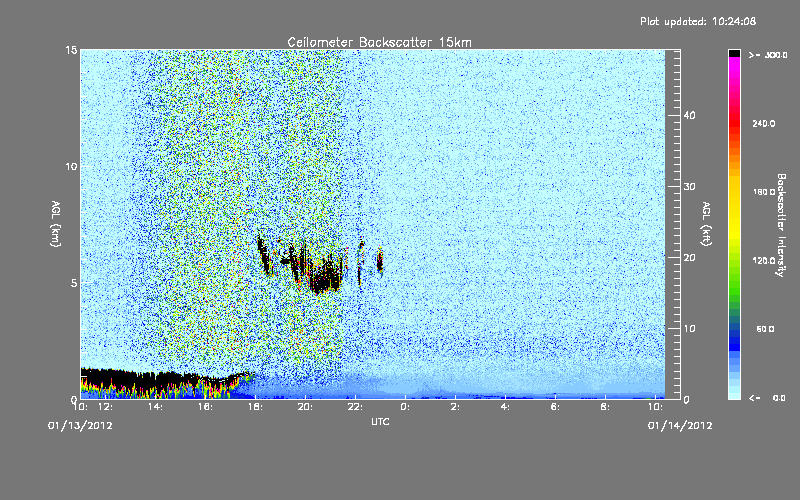Click the end date "01/14/2012"
Image resolution: width=800 pixels, height=500 pixels.
pyautogui.click(x=680, y=426)
